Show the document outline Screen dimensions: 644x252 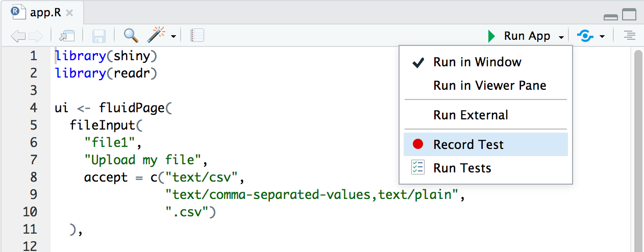click(x=630, y=36)
